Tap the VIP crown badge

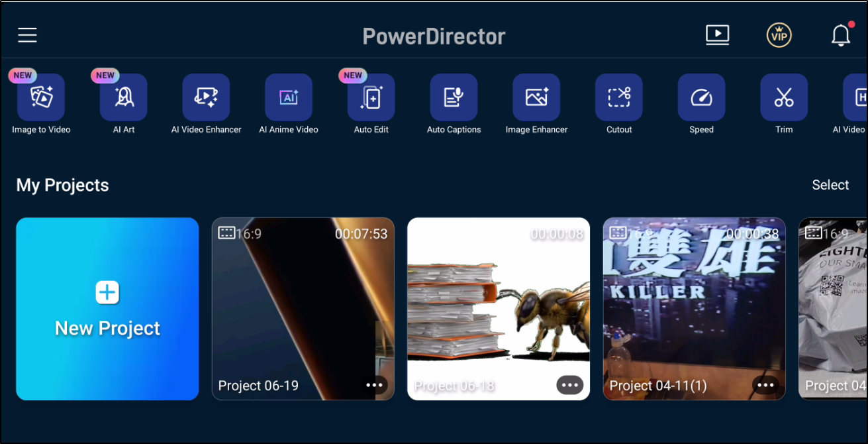pos(779,36)
